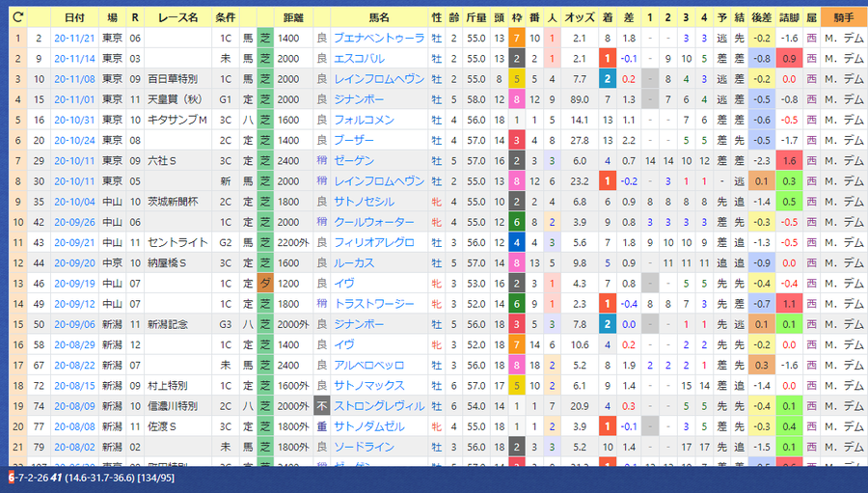Click セントライト race name cell
The height and width of the screenshot is (493, 868).
coord(177,242)
